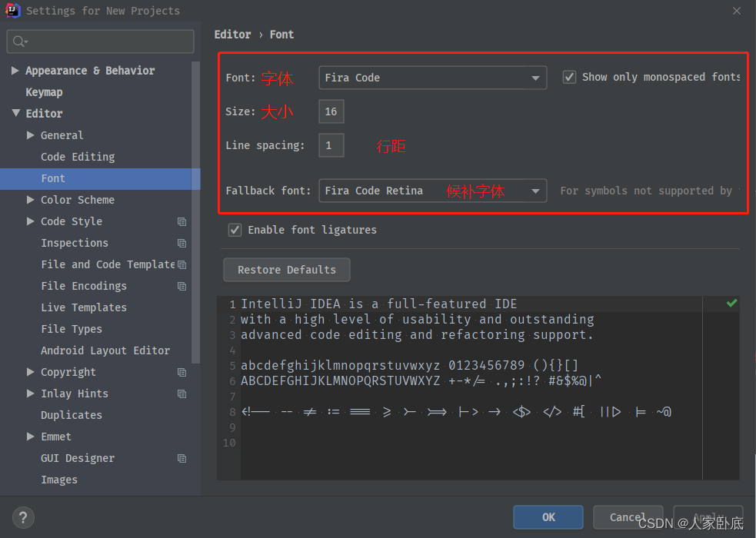
Task: Open Live Templates settings
Action: coord(83,307)
